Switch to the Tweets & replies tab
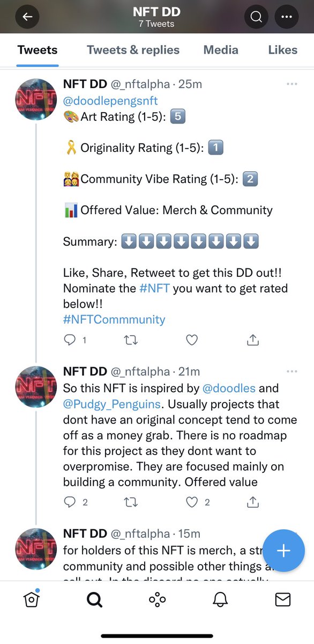This screenshot has width=314, height=644. (133, 50)
